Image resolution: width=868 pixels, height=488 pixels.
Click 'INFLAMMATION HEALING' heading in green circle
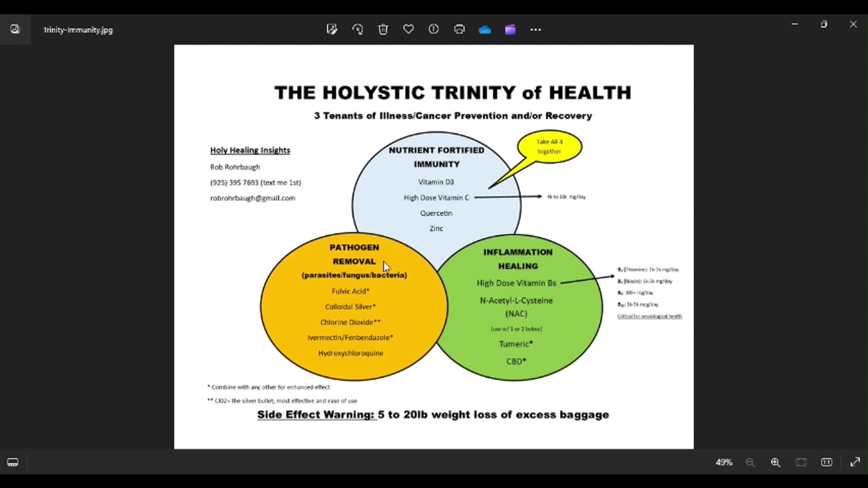coord(517,259)
